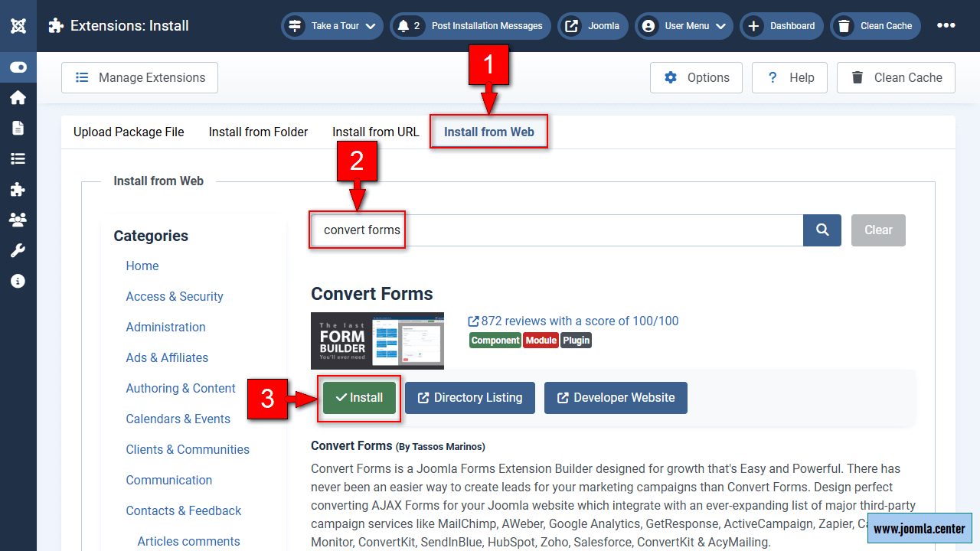
Task: Expand the Take a Tour dropdown
Action: [332, 25]
